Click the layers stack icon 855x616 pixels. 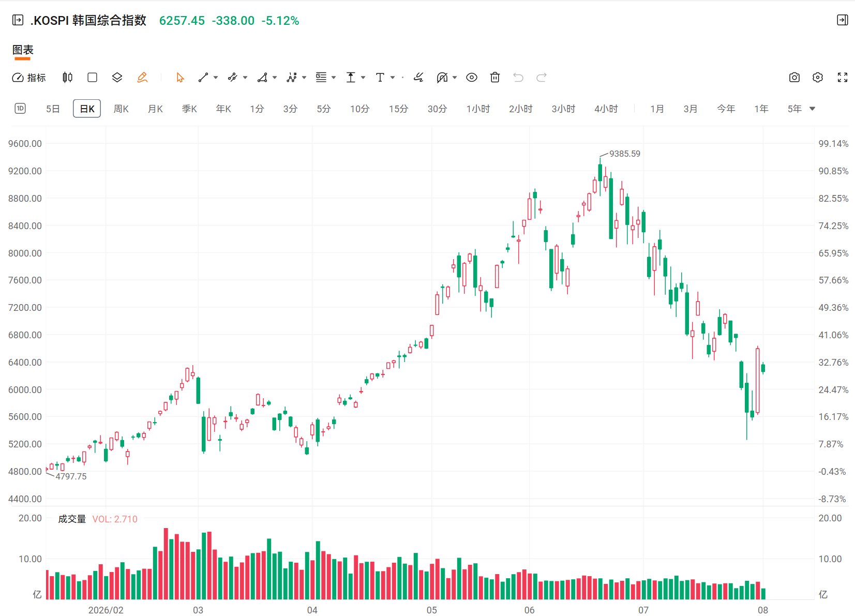[117, 78]
